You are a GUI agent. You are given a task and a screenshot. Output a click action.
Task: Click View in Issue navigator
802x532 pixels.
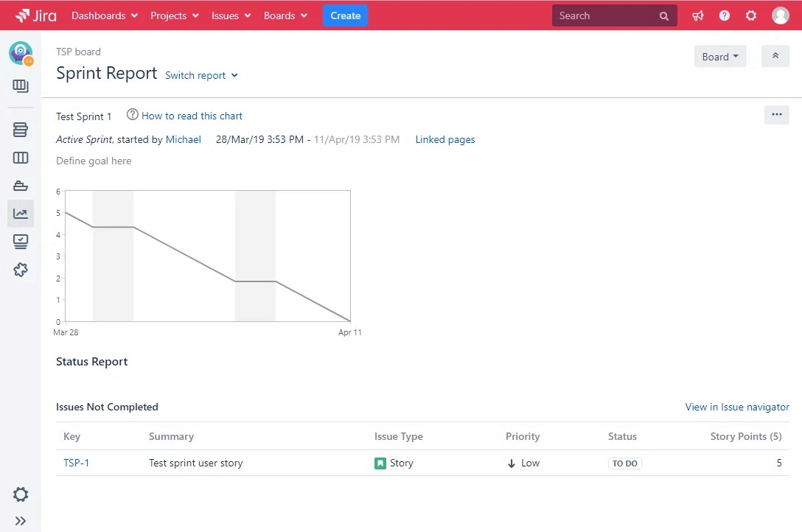pos(736,407)
